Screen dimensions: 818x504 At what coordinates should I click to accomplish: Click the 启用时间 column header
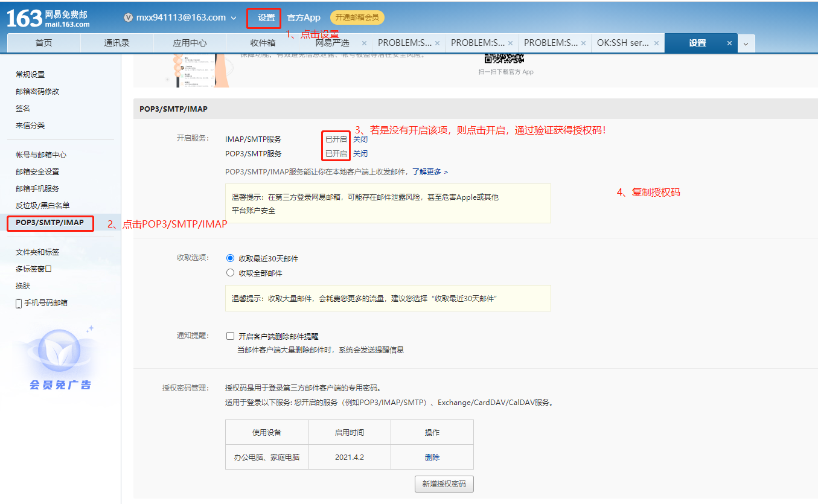coord(350,433)
